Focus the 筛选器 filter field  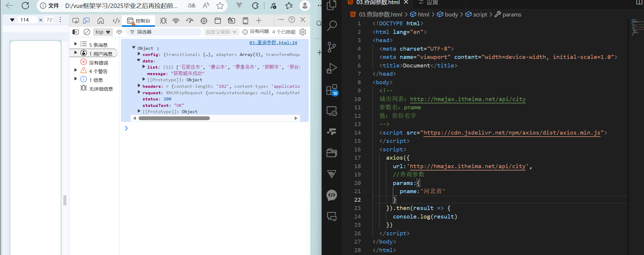coord(164,32)
